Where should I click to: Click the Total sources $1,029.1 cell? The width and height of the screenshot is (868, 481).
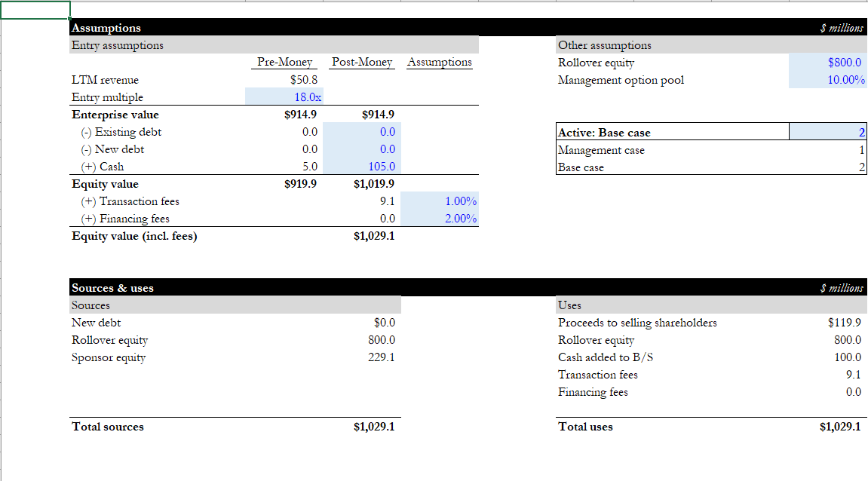point(361,426)
